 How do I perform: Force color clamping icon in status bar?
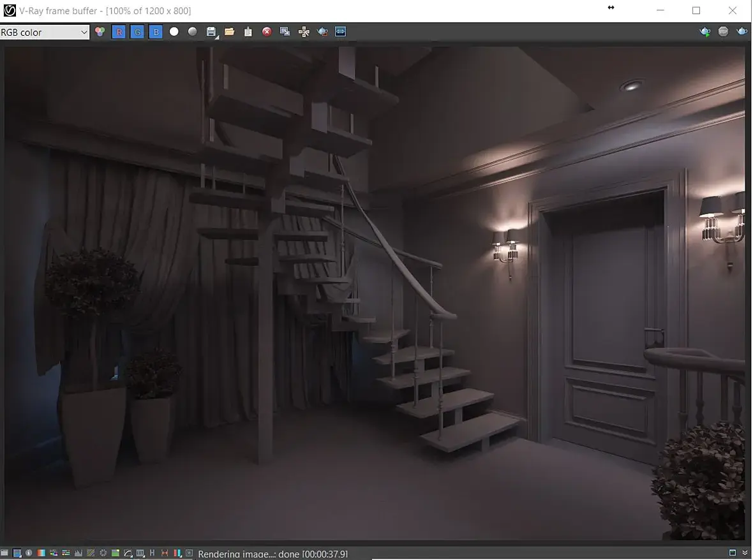pos(17,553)
